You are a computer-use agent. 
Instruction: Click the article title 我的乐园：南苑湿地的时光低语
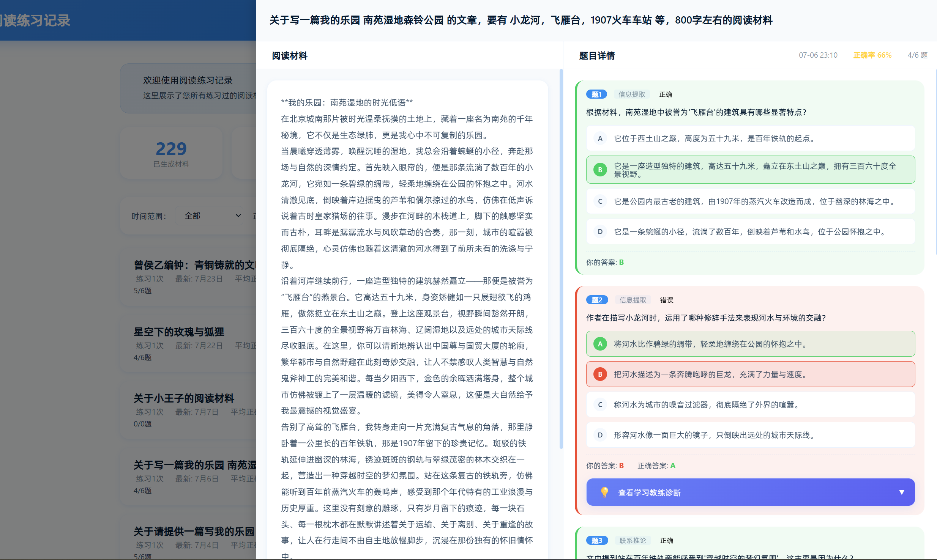[x=347, y=103]
